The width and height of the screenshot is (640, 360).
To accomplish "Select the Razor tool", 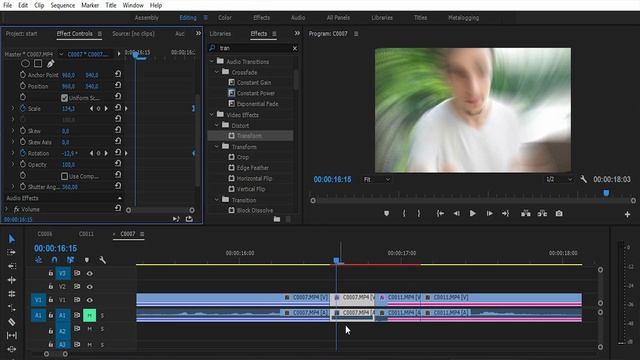I will pos(11,322).
